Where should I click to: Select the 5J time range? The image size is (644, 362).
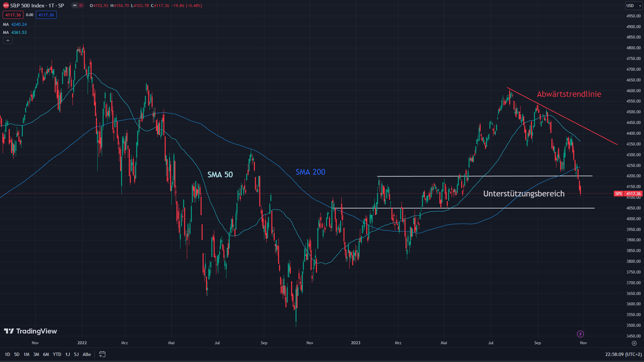tap(76, 354)
